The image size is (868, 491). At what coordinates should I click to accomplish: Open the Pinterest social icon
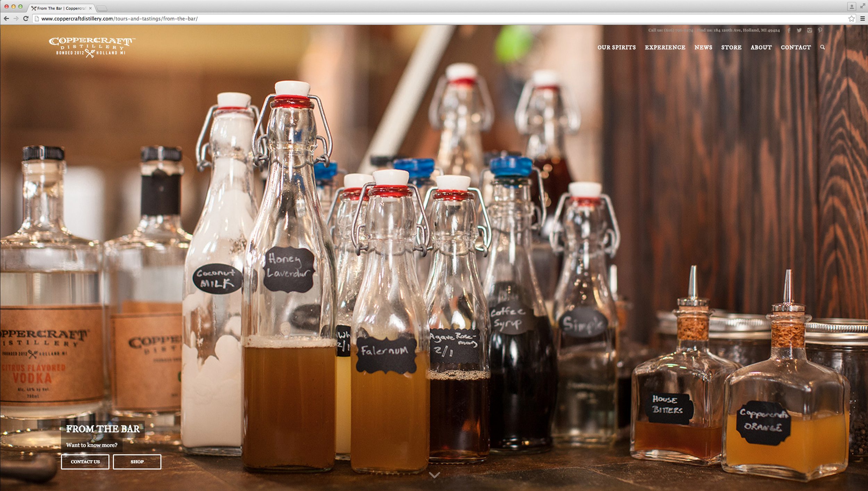pyautogui.click(x=820, y=30)
